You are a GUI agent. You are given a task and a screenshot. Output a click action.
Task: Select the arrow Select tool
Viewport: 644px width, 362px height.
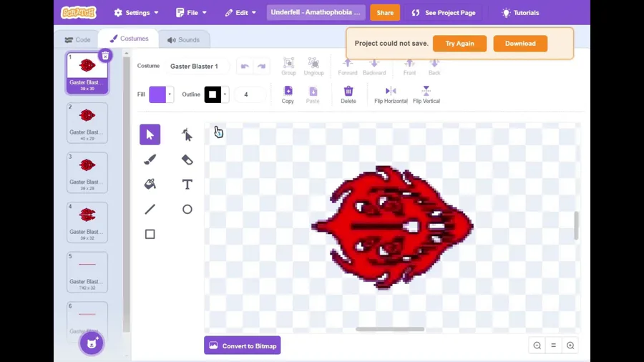pyautogui.click(x=150, y=134)
